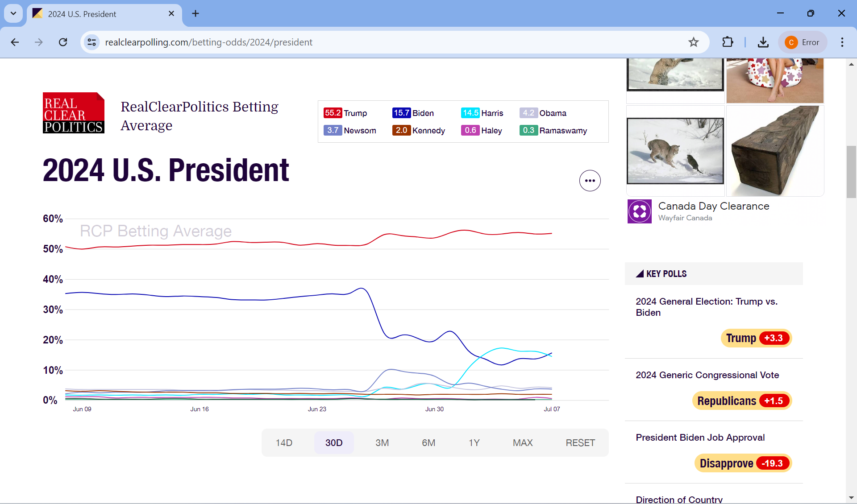Click the profile Error button
The height and width of the screenshot is (504, 857).
[803, 42]
